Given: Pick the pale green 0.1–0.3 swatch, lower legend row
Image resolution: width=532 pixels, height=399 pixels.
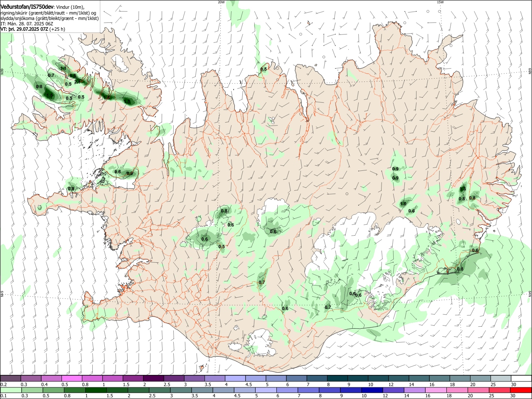Looking at the screenshot, I should [11, 390].
